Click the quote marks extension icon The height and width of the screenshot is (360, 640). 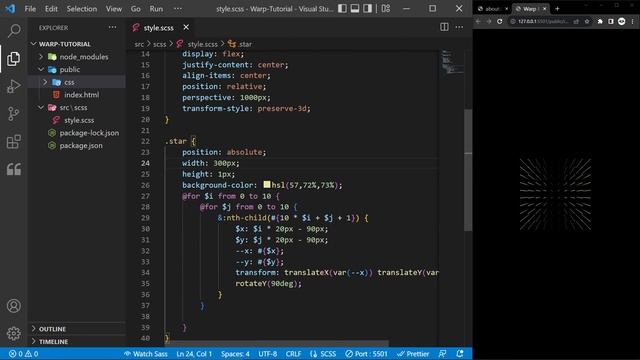(x=13, y=169)
